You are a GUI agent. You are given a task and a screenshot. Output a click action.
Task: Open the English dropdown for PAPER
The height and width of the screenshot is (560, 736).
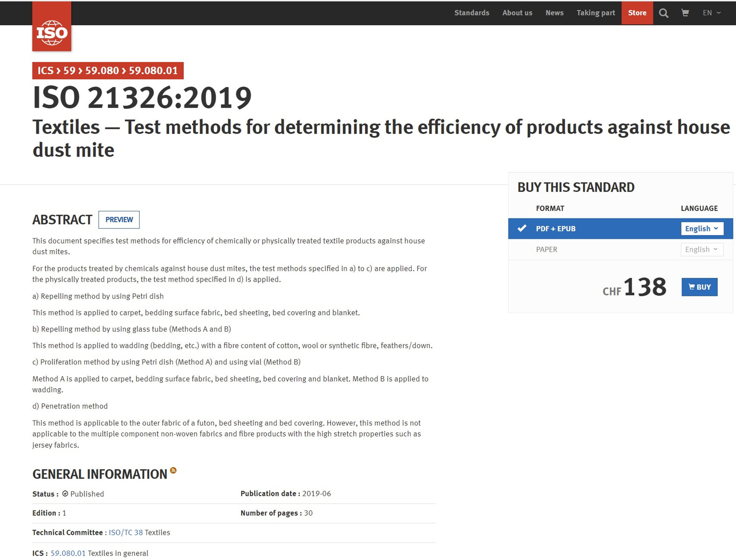(702, 249)
